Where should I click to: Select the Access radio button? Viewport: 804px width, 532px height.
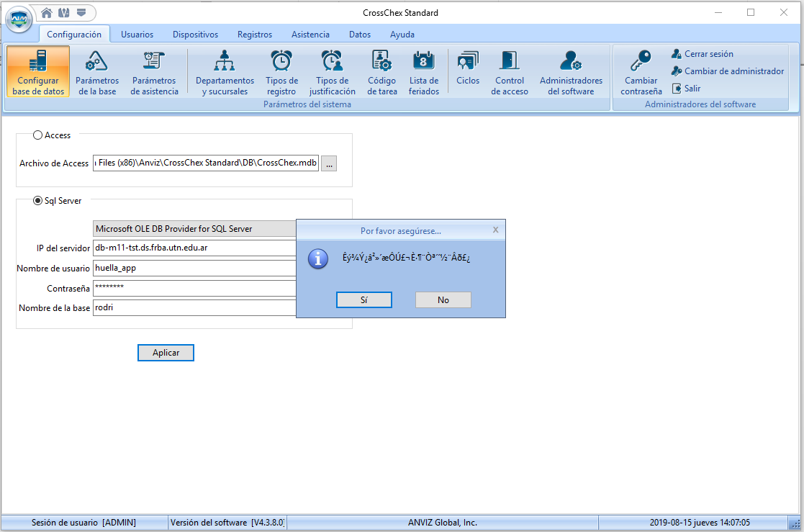click(x=37, y=135)
